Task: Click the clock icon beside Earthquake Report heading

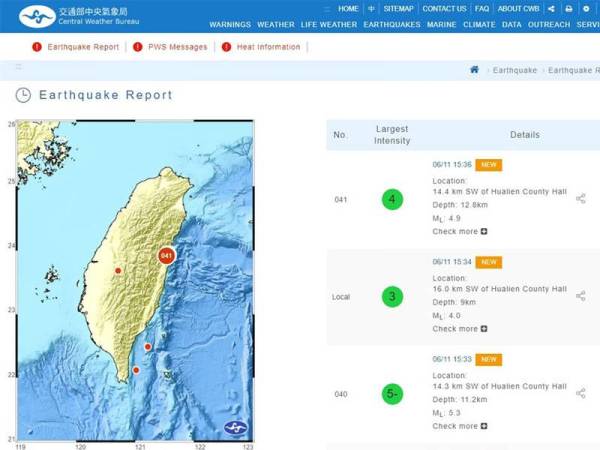Action: pos(23,95)
